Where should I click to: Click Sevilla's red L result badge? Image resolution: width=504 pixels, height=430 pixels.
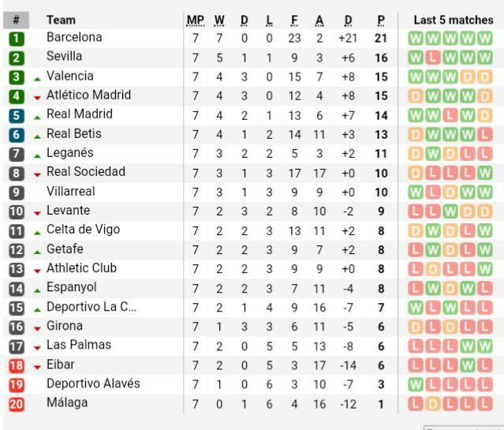(433, 58)
